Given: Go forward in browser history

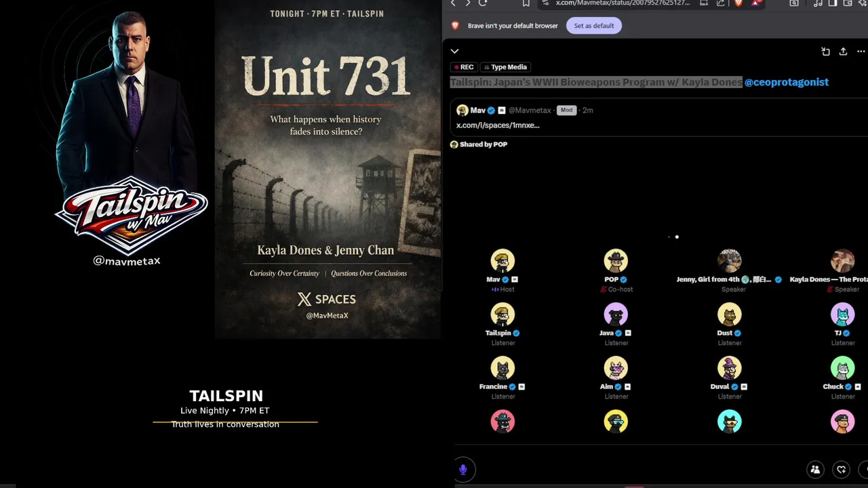Looking at the screenshot, I should coord(468,3).
